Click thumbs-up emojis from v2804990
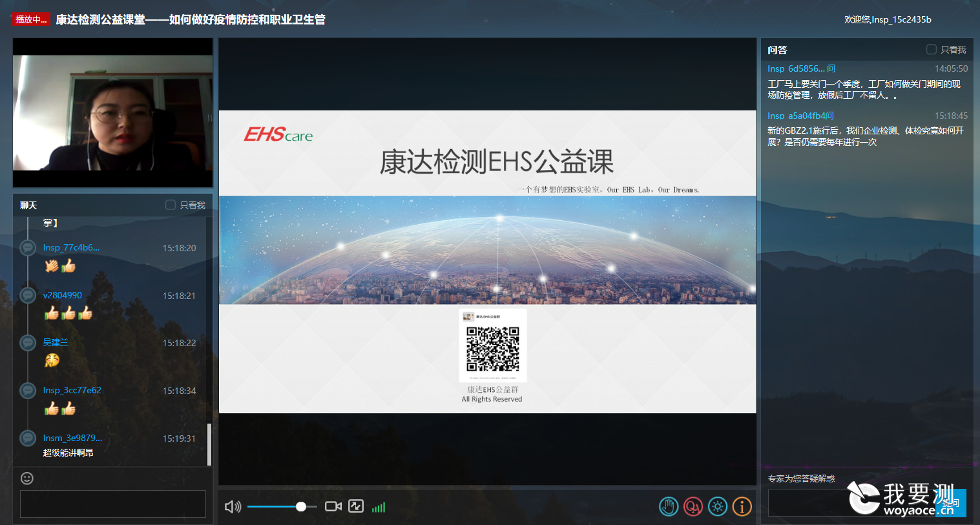 pyautogui.click(x=68, y=313)
